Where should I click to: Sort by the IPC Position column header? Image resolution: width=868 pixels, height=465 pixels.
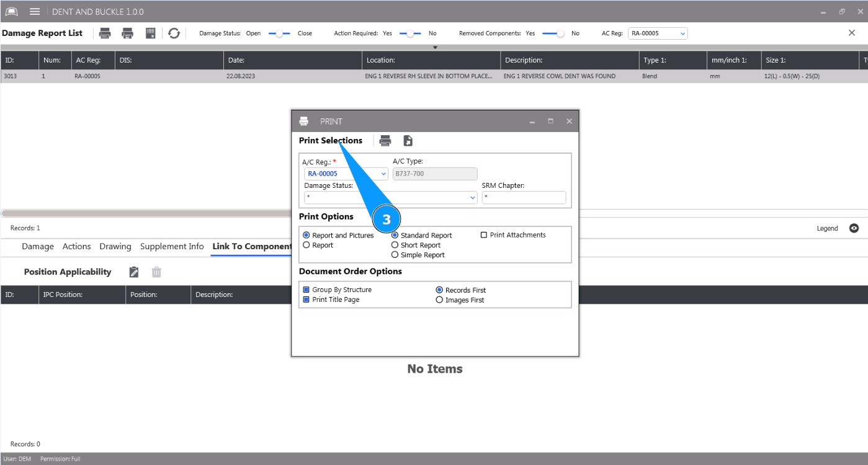tap(82, 294)
